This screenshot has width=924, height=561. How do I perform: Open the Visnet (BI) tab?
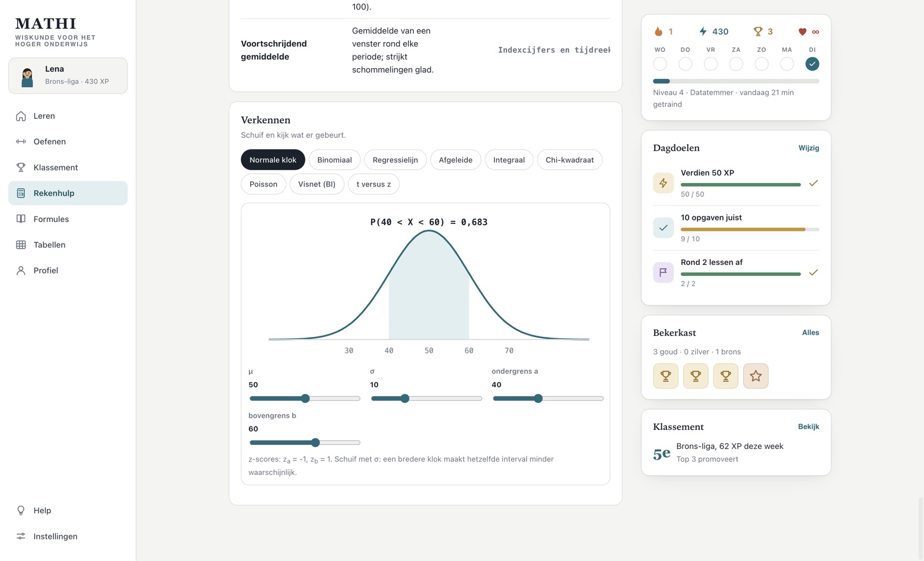click(x=316, y=184)
